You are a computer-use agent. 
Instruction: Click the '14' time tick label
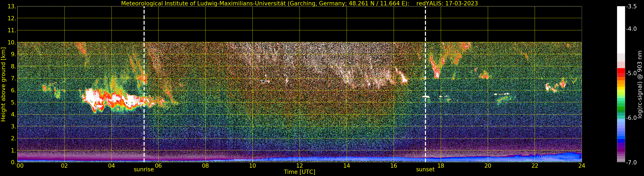coord(347,166)
